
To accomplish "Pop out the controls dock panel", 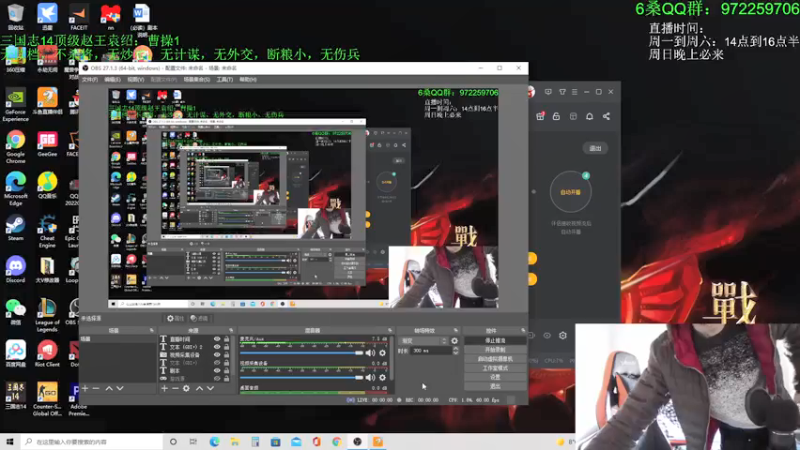I will [523, 331].
